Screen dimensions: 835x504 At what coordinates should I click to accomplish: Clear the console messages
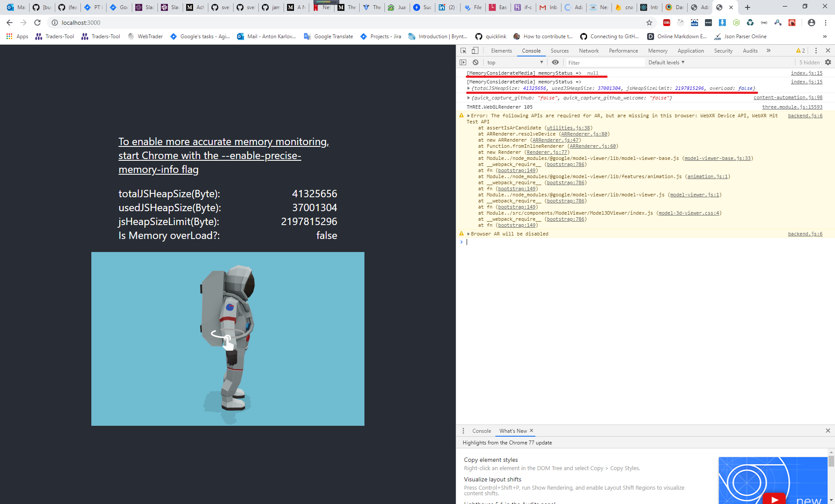click(x=475, y=62)
